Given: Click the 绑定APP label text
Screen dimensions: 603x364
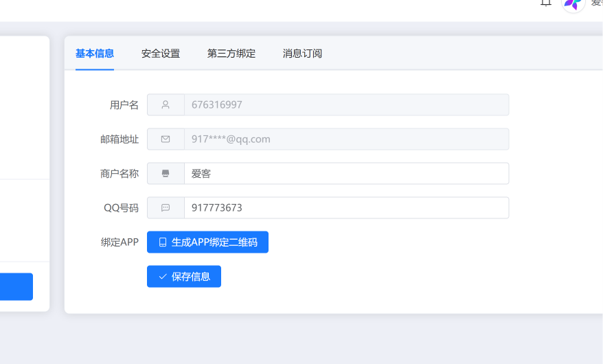Looking at the screenshot, I should [x=120, y=242].
